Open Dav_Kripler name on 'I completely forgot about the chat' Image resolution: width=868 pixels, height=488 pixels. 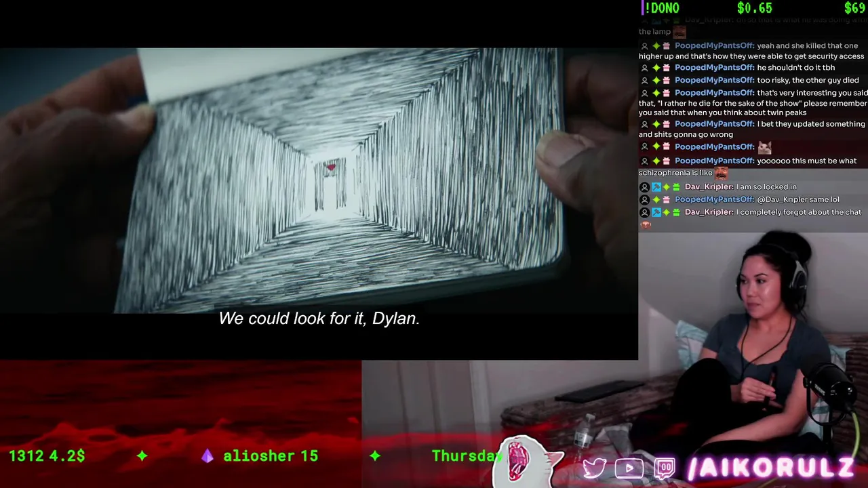click(709, 213)
